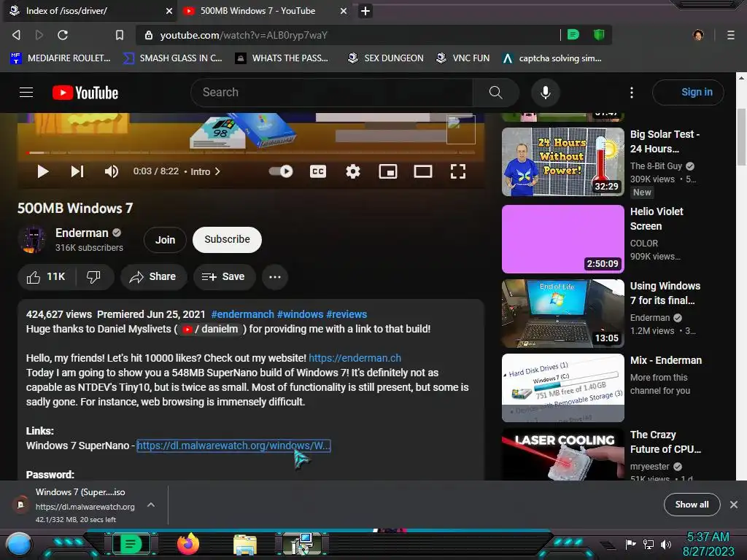Reload the page with the refresh icon
Image resolution: width=747 pixels, height=560 pixels.
(63, 35)
